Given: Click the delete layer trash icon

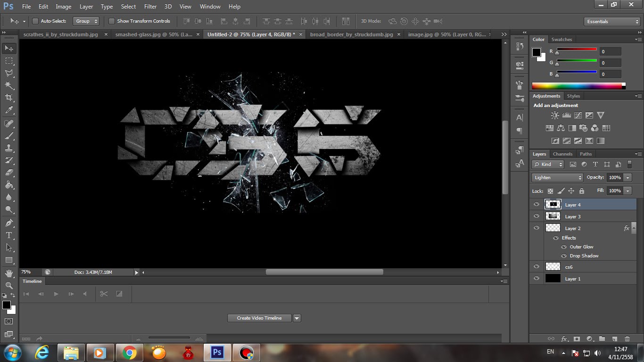Looking at the screenshot, I should 627,339.
